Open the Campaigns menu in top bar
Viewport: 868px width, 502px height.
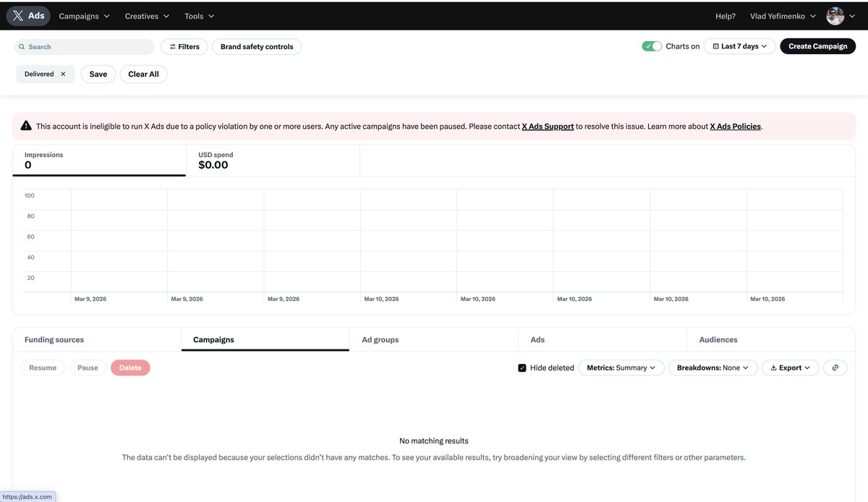[84, 16]
